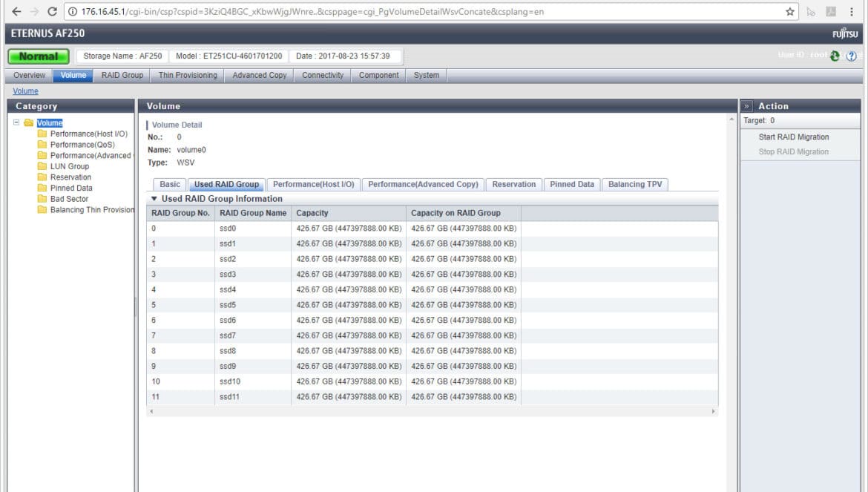Open the RAID Group main tab
The width and height of the screenshot is (868, 492).
coord(122,75)
